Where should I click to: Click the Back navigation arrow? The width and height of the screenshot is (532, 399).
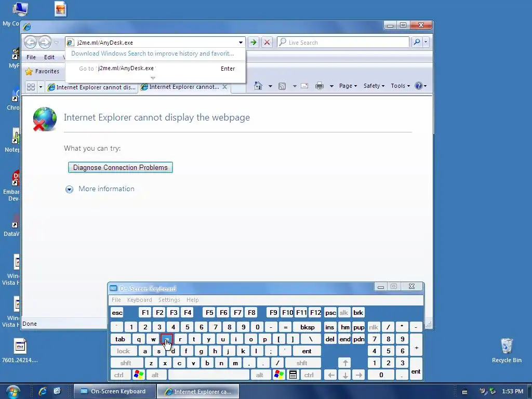[31, 42]
